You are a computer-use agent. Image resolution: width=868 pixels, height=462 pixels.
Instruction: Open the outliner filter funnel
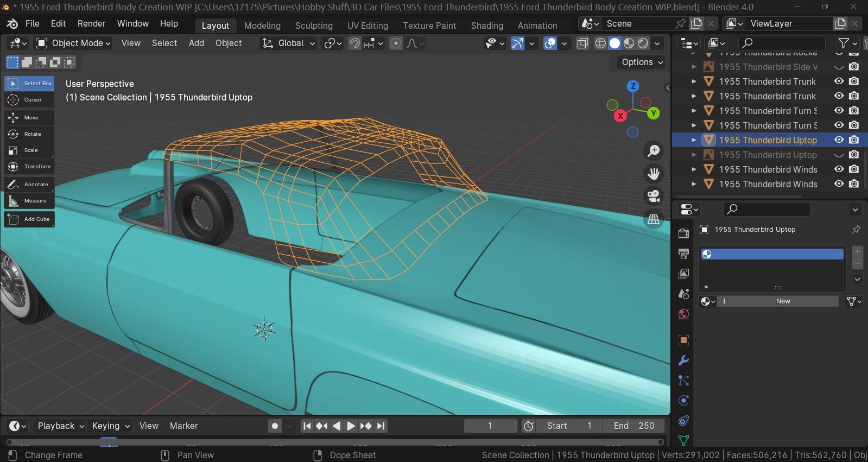pyautogui.click(x=843, y=43)
